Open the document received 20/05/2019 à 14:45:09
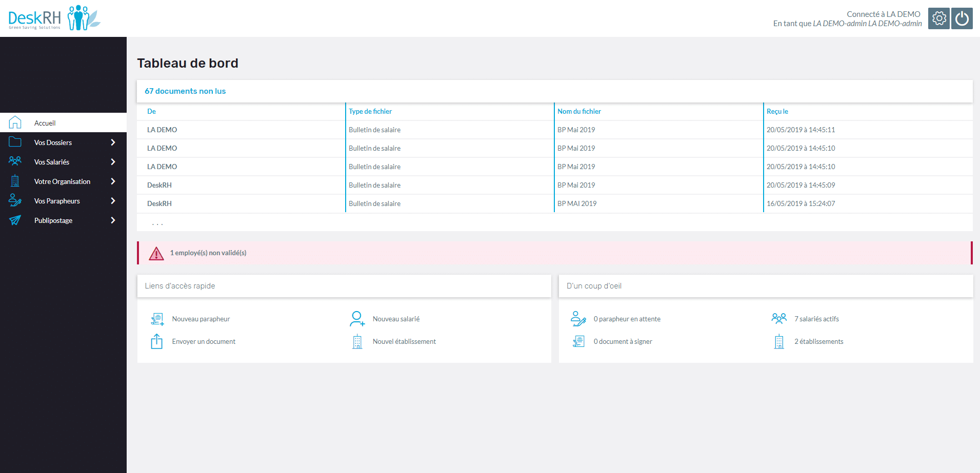The height and width of the screenshot is (473, 980). (555, 185)
